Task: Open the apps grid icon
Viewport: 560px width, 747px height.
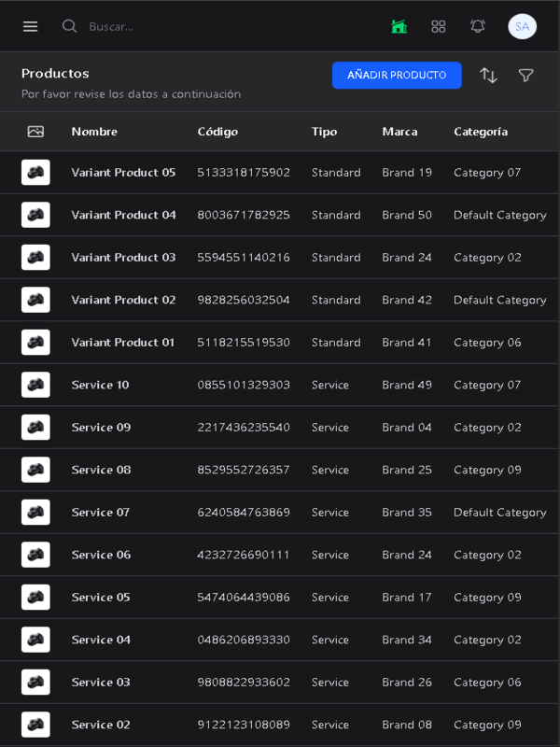Action: 439,26
